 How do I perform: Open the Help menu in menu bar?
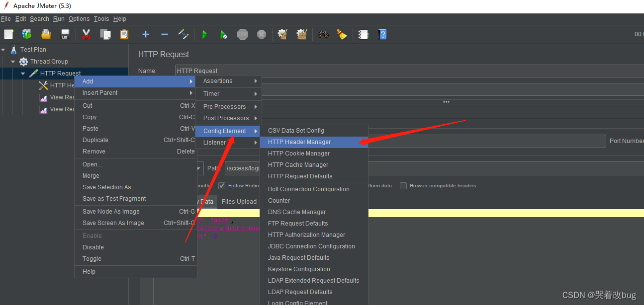[x=120, y=19]
